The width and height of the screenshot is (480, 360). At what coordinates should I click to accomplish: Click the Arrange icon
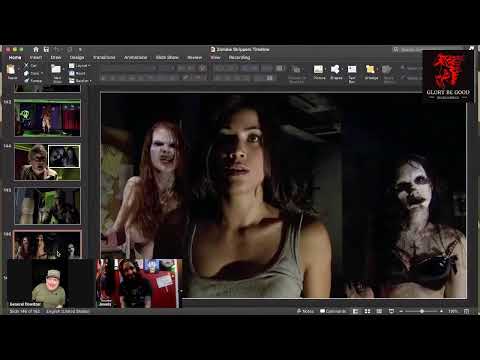coord(371,69)
